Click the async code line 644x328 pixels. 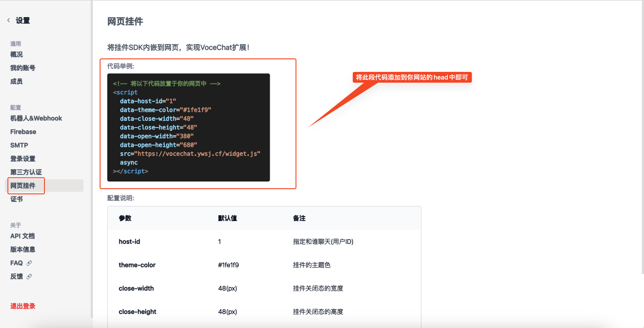(129, 162)
